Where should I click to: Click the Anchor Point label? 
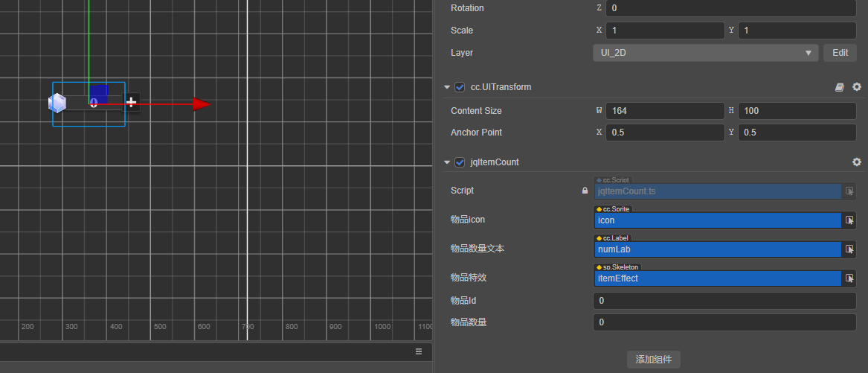[x=476, y=133]
